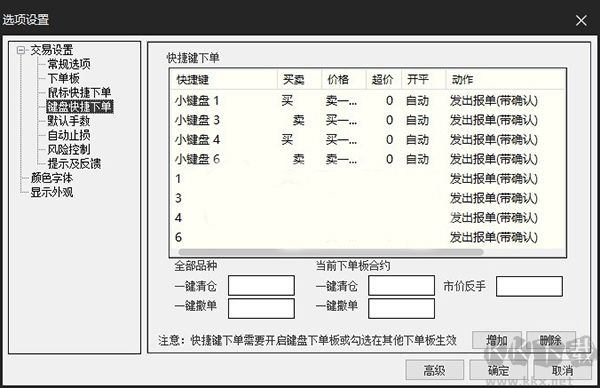Click 卖 cell in 小键盘 3 row
The image size is (600, 388).
(298, 120)
